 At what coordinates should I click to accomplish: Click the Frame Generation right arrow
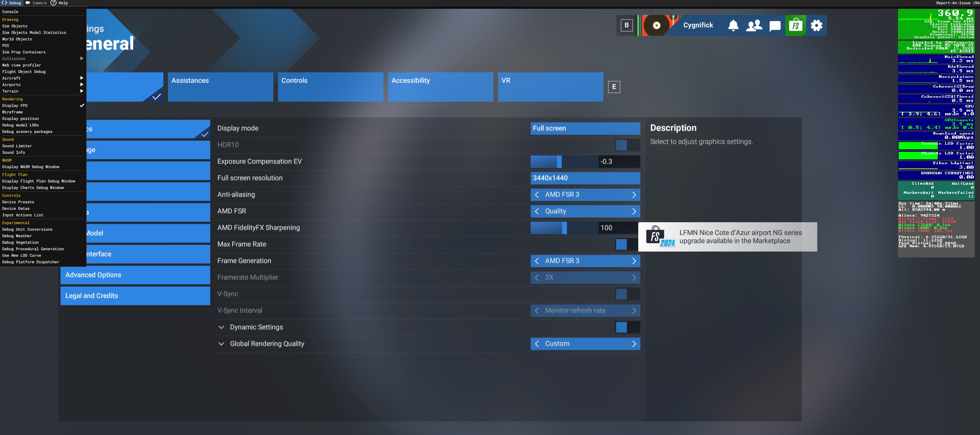[x=634, y=261]
